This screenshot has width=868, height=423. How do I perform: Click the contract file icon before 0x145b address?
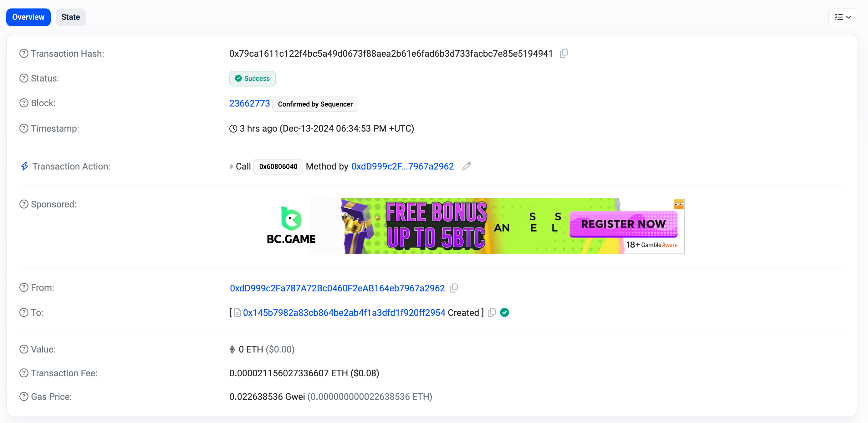237,313
